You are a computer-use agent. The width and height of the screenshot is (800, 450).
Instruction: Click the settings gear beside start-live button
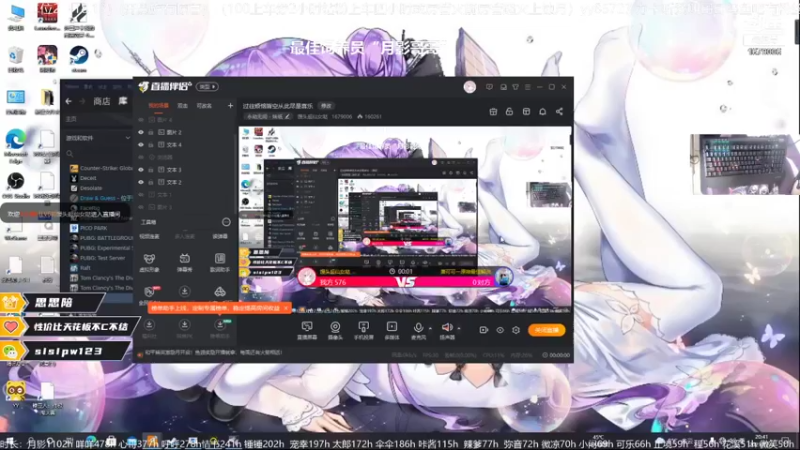516,330
